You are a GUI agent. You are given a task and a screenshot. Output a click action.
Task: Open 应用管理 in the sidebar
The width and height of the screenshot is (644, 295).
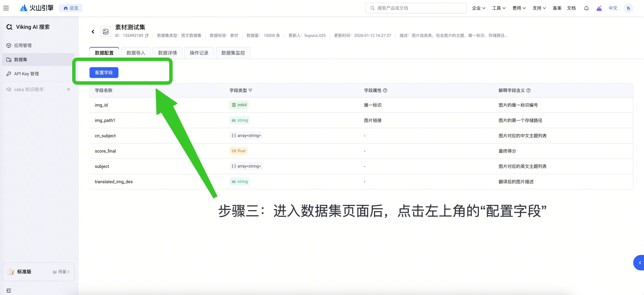(23, 45)
